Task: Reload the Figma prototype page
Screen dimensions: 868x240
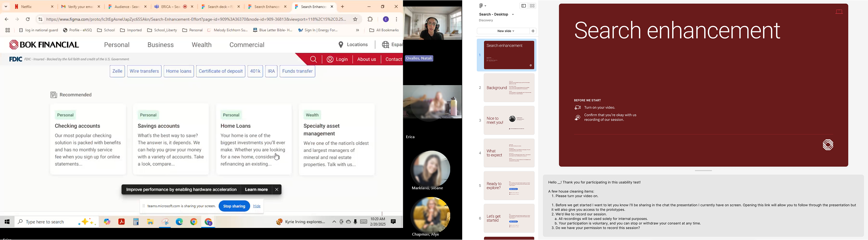Action: 28,19
